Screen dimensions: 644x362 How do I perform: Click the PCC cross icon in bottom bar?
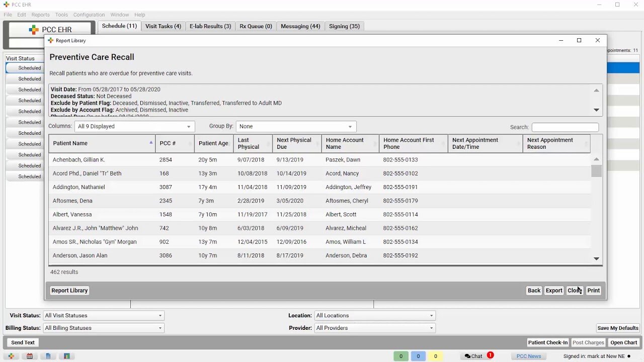pos(11,356)
